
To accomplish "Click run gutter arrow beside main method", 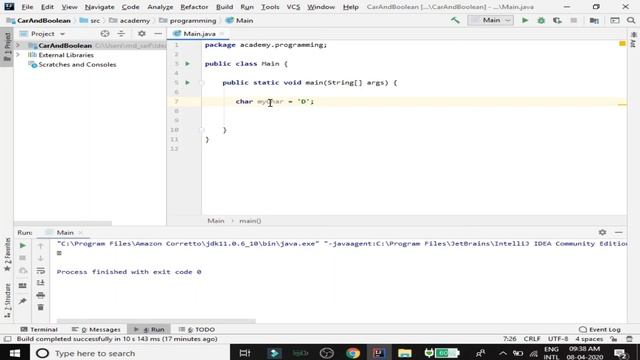I will [187, 82].
